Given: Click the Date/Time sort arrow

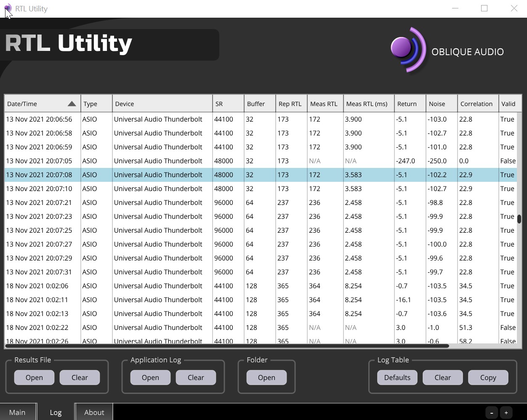Looking at the screenshot, I should point(72,104).
